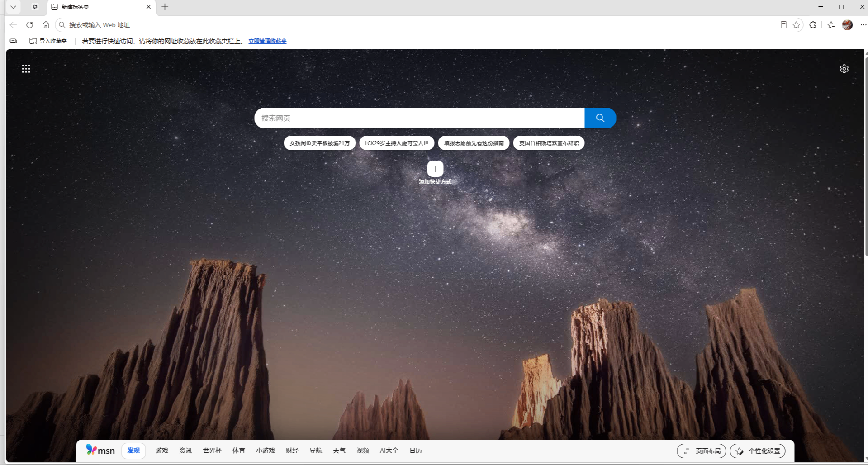
Task: Click the 个性化设置 button
Action: click(758, 451)
